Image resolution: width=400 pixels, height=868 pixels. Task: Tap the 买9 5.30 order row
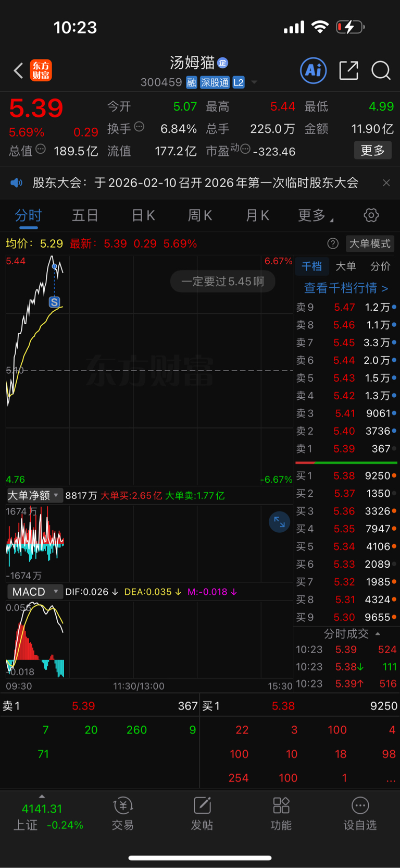click(346, 617)
